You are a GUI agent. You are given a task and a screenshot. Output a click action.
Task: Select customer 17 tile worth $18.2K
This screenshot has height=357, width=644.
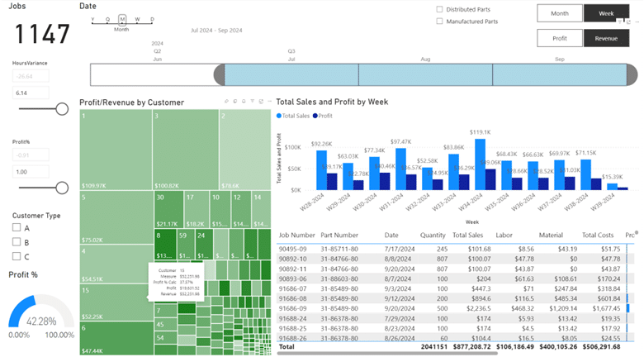pos(197,209)
